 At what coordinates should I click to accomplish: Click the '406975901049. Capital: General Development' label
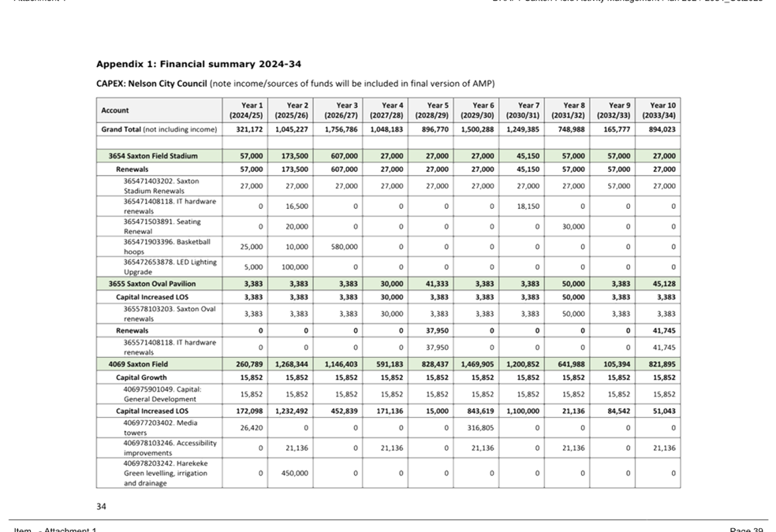[x=162, y=394]
